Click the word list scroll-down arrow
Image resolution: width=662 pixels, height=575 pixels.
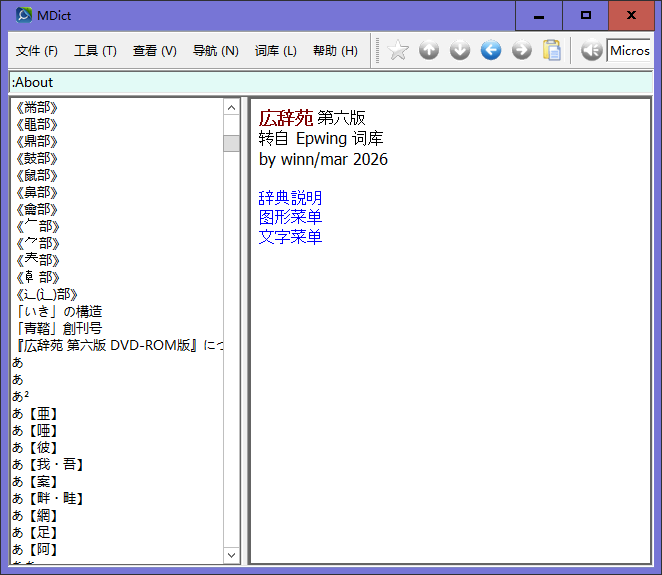tap(232, 555)
